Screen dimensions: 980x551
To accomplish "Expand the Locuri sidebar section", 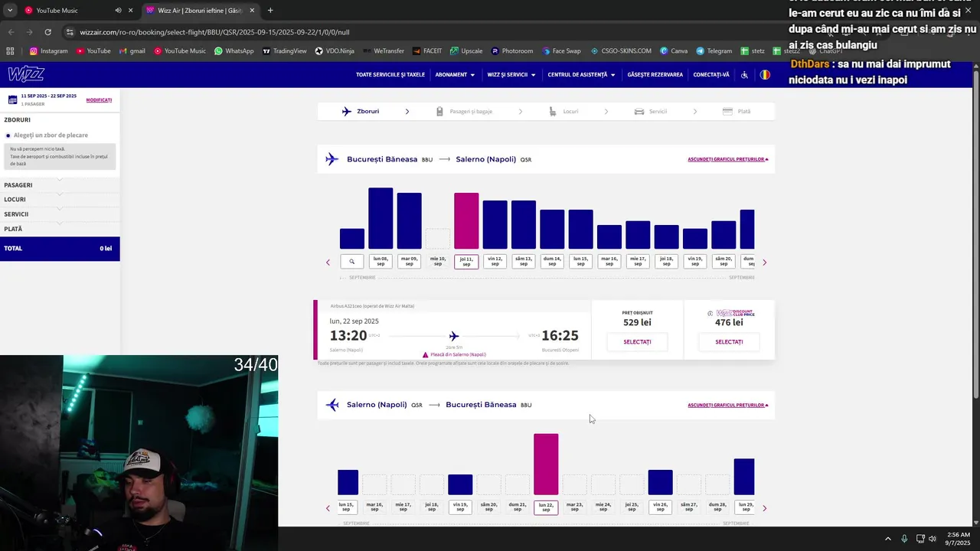I will 60,200.
